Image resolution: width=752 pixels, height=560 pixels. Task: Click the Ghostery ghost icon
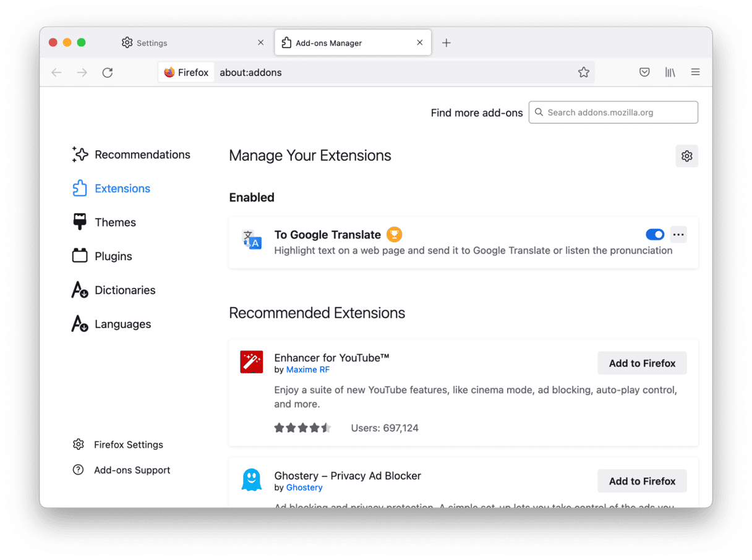[252, 480]
